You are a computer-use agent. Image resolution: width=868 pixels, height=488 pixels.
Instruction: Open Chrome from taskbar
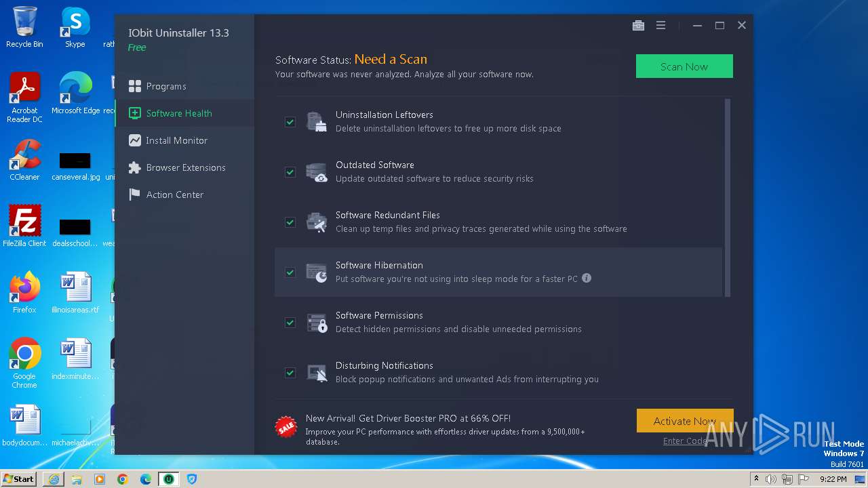click(123, 479)
